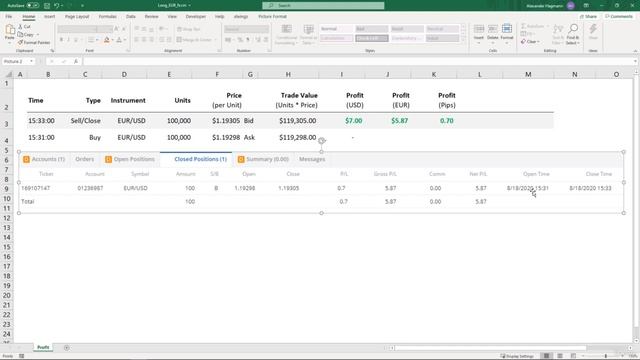Screen dimensions: 640x360
Task: Select the Profit sheet tab
Action: pos(43,348)
